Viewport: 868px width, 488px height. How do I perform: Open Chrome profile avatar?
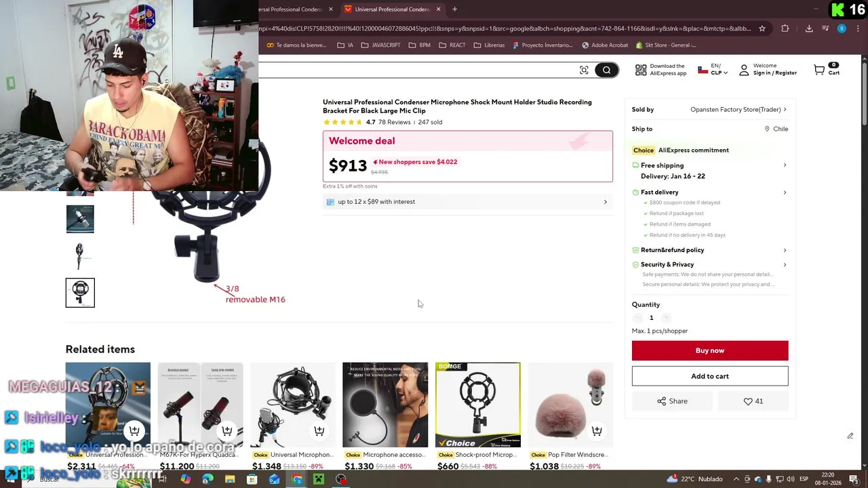842,28
